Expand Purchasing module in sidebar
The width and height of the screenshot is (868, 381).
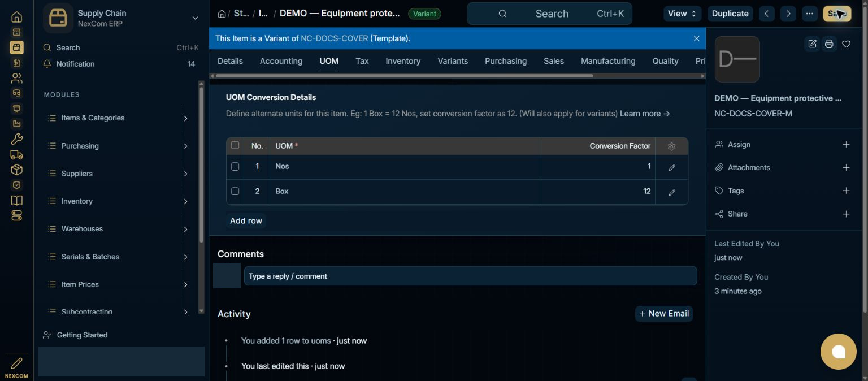(x=185, y=146)
